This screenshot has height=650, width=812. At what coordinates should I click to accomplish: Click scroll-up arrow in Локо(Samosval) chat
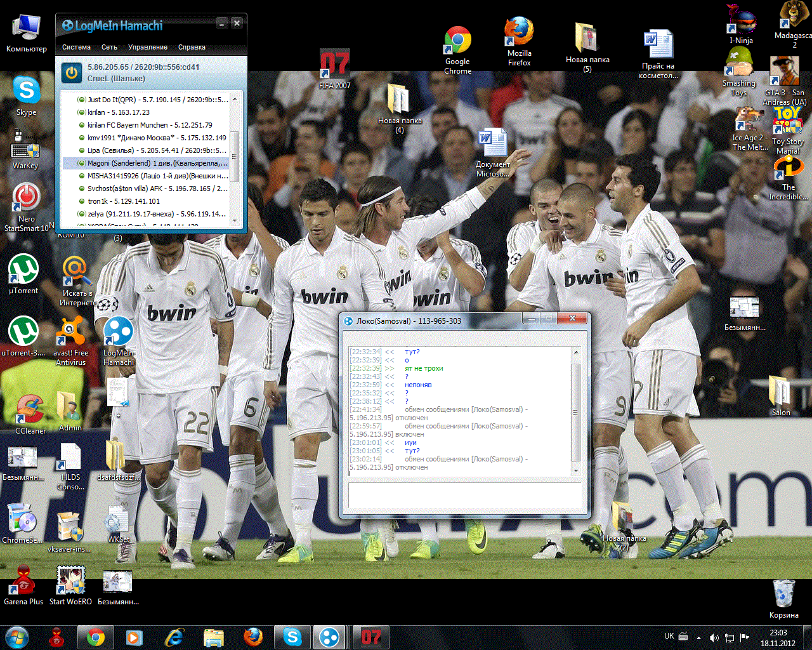point(576,352)
